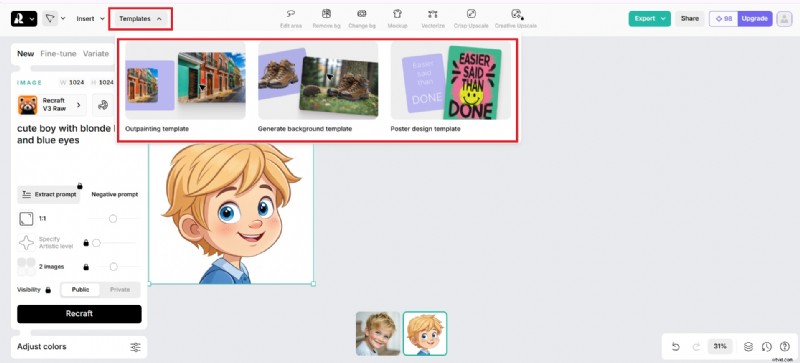Click the height 1024 field

coord(103,83)
